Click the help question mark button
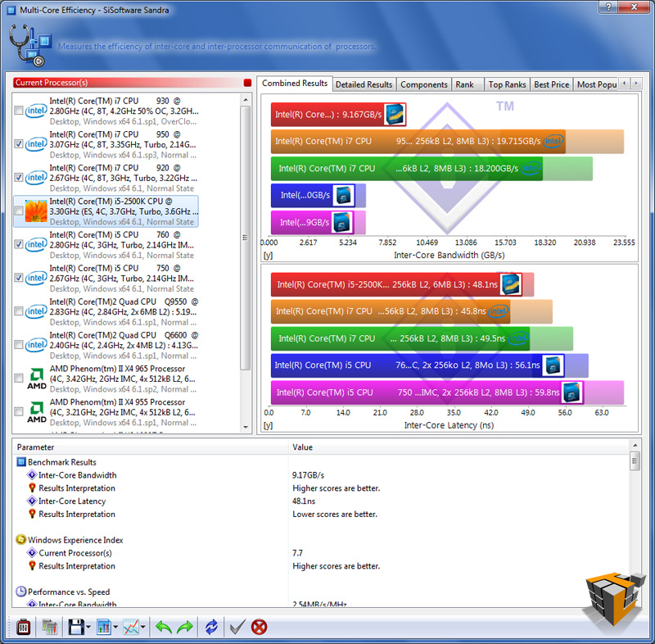The width and height of the screenshot is (655, 644). pyautogui.click(x=608, y=7)
